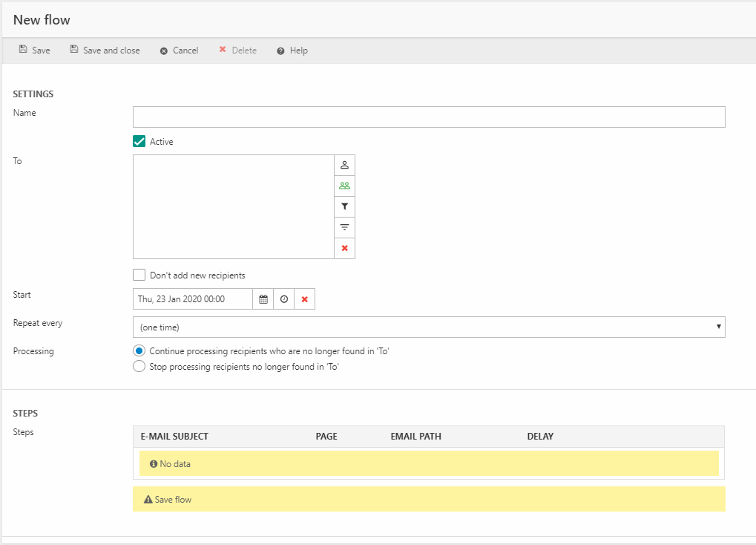
Task: Open the clock time picker for Start
Action: [x=283, y=299]
